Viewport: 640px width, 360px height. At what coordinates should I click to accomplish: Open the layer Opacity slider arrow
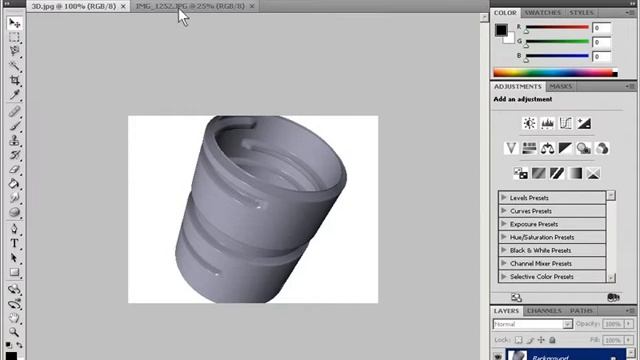(x=629, y=324)
